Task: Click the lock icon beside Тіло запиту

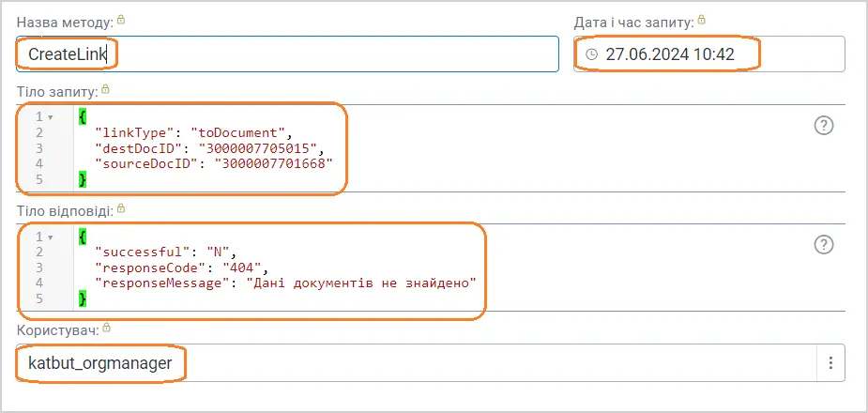Action: (105, 89)
